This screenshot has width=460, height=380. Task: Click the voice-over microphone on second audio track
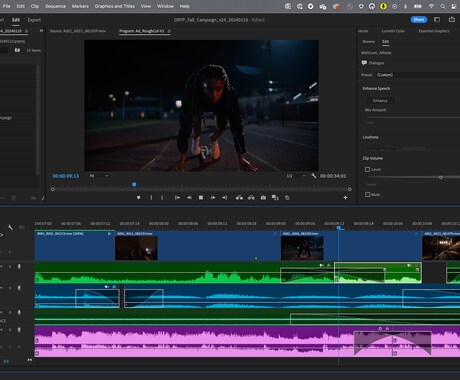click(x=19, y=288)
